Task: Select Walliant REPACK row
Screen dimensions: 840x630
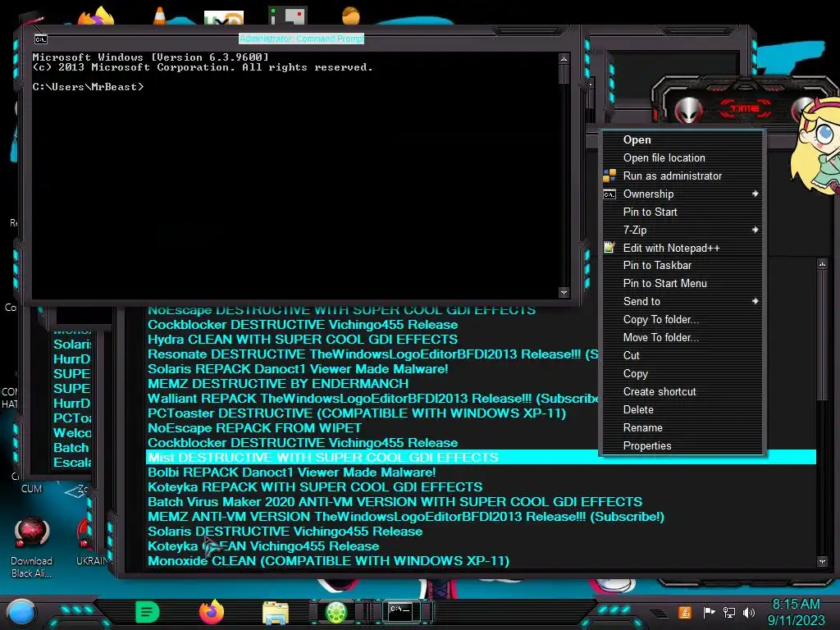Action: [x=373, y=399]
